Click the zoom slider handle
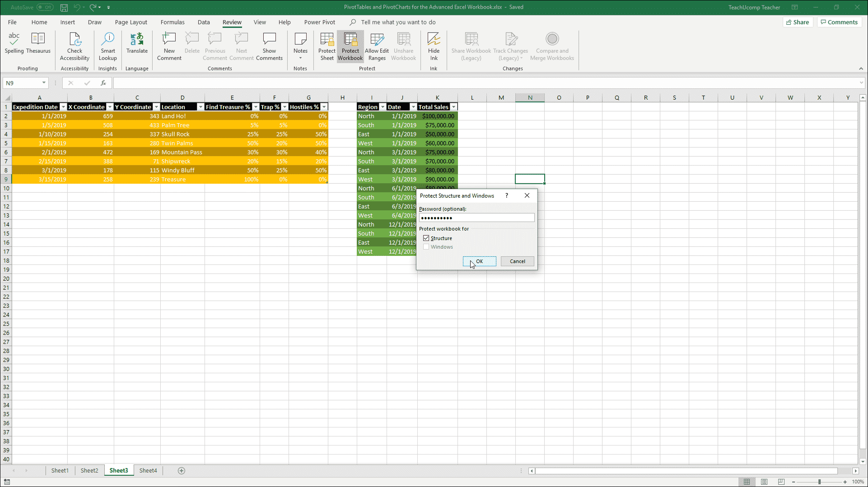The image size is (868, 487). coord(819,482)
